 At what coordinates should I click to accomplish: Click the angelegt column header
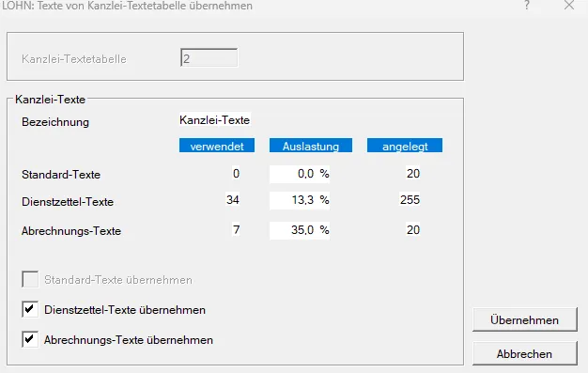pos(405,146)
